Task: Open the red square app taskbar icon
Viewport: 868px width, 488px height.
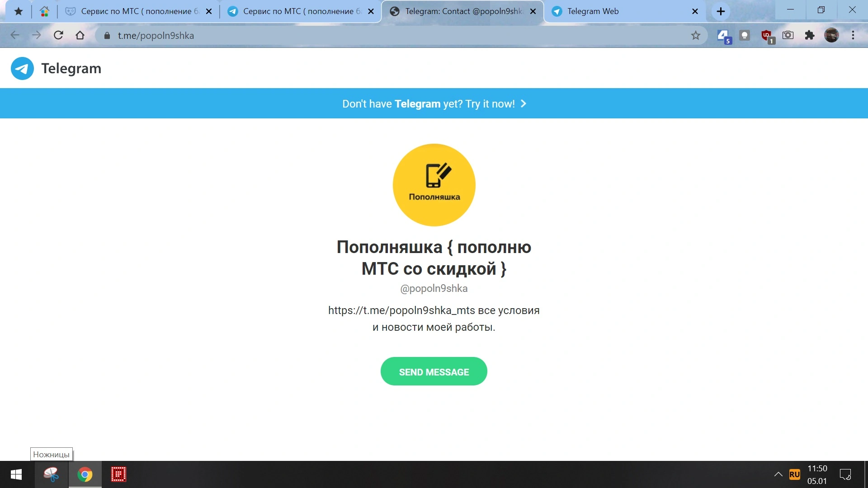Action: tap(118, 474)
